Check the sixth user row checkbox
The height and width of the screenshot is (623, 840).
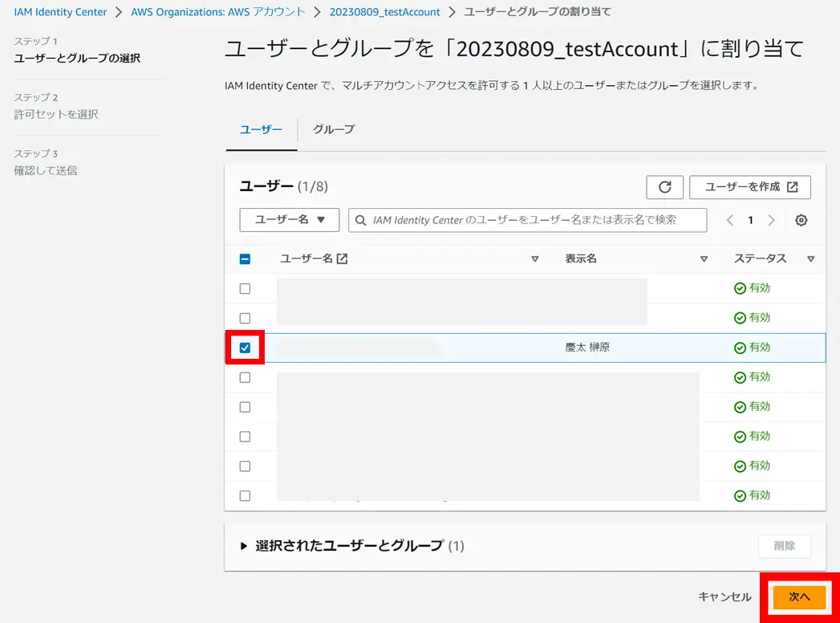click(245, 437)
